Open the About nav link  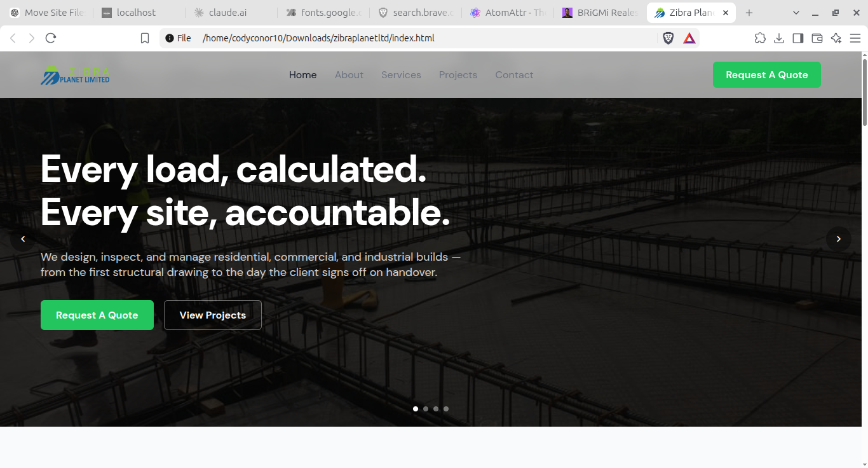[x=349, y=75]
